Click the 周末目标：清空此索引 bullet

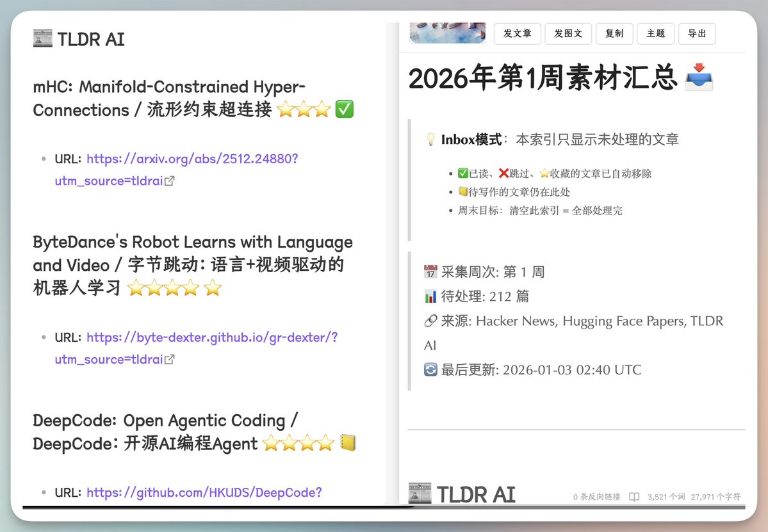(x=540, y=211)
